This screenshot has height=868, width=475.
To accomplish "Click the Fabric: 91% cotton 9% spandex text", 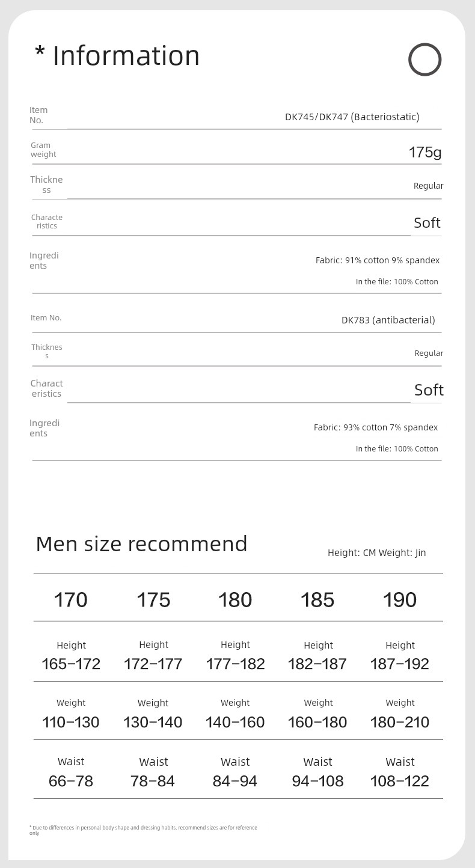I will tap(377, 260).
